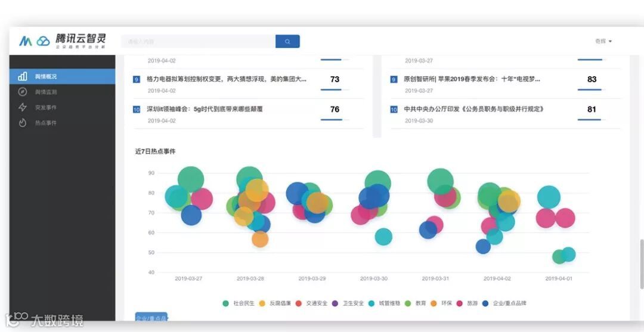The image size is (644, 332).
Task: Click dark blue bubble near 69 on 2019-03-27
Action: [191, 215]
